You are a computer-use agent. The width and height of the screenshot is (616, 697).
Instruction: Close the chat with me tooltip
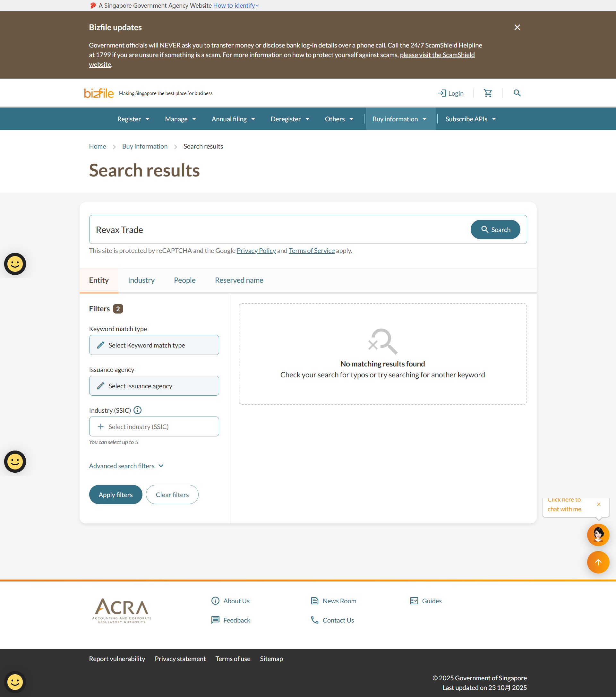[599, 504]
